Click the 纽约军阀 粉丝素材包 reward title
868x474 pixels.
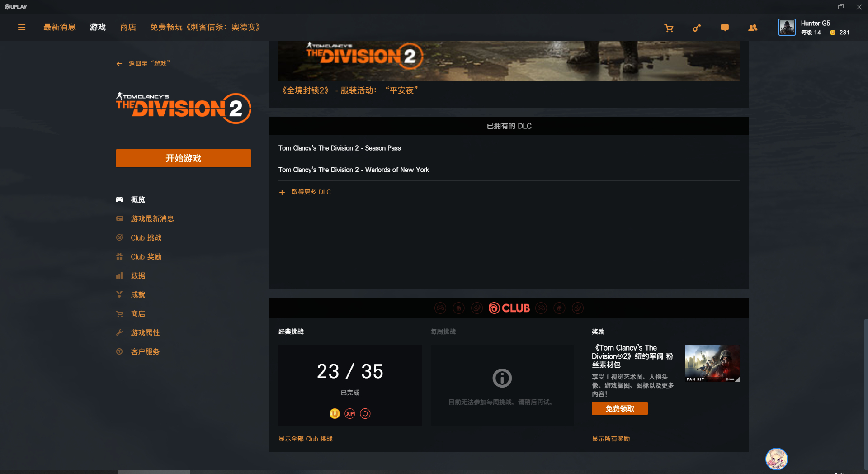point(632,356)
